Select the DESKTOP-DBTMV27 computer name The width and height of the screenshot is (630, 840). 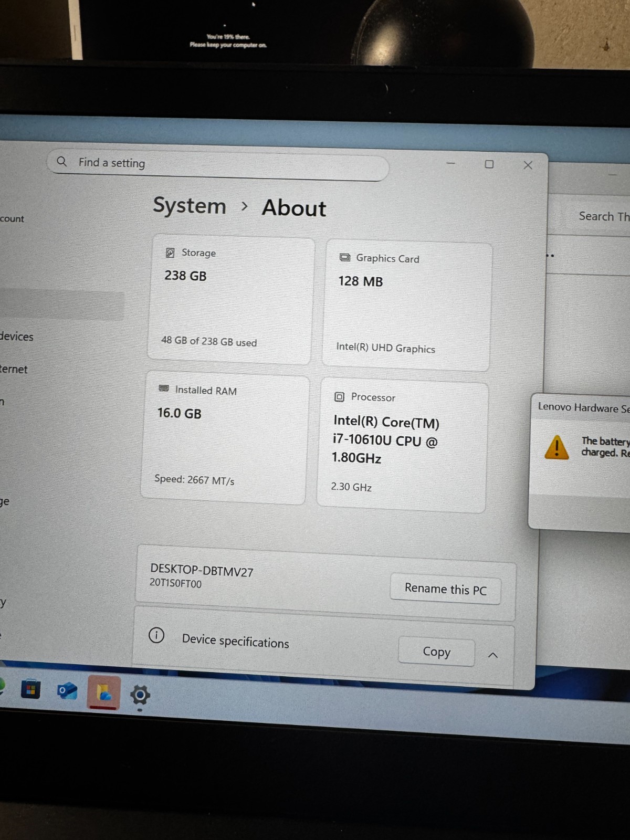tap(202, 571)
